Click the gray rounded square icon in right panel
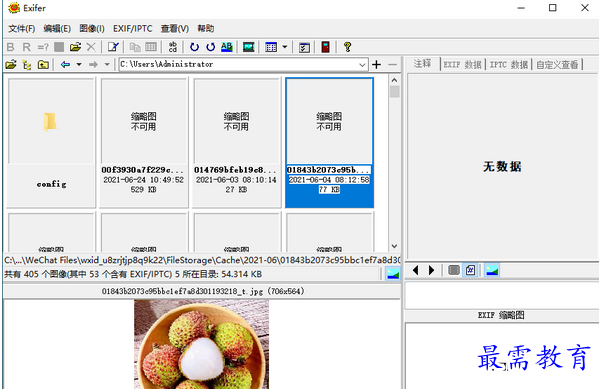The width and height of the screenshot is (599, 389). [454, 270]
